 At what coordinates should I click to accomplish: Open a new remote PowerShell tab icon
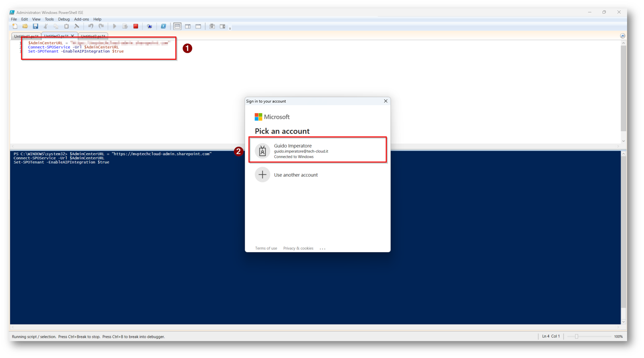(149, 27)
